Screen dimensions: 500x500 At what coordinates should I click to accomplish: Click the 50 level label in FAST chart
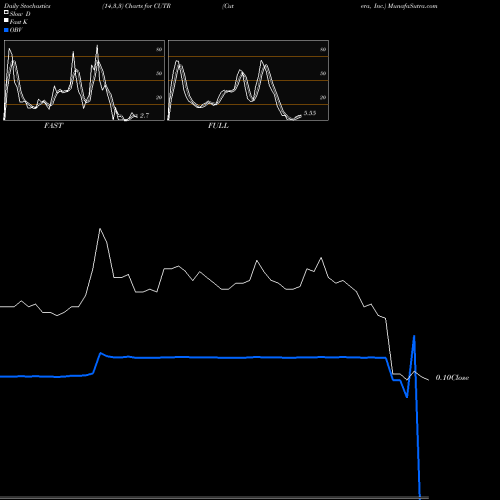pos(159,73)
